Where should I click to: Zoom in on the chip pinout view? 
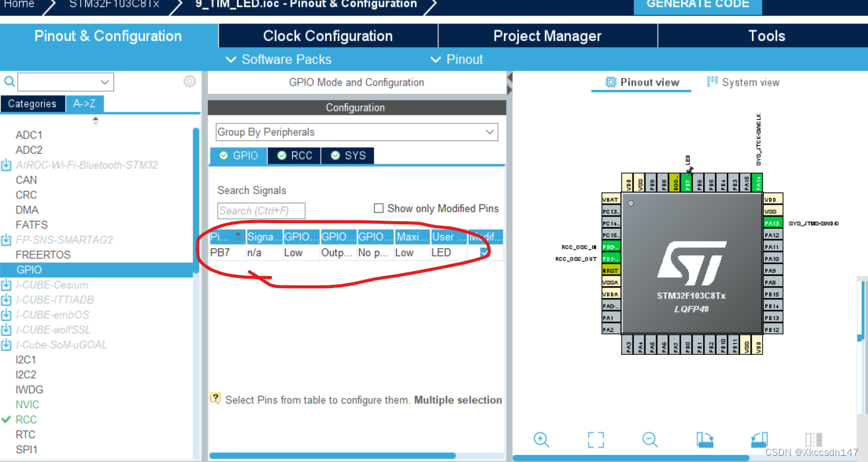(x=541, y=440)
